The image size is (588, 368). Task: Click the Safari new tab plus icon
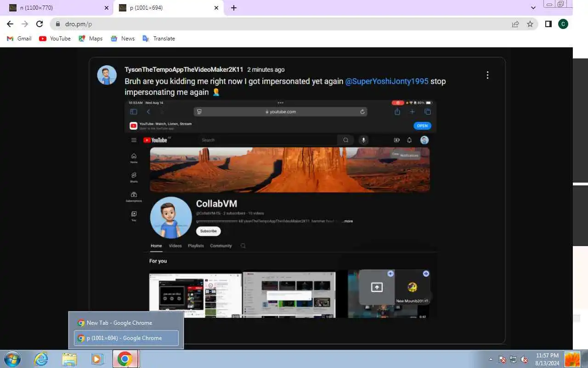tap(412, 112)
